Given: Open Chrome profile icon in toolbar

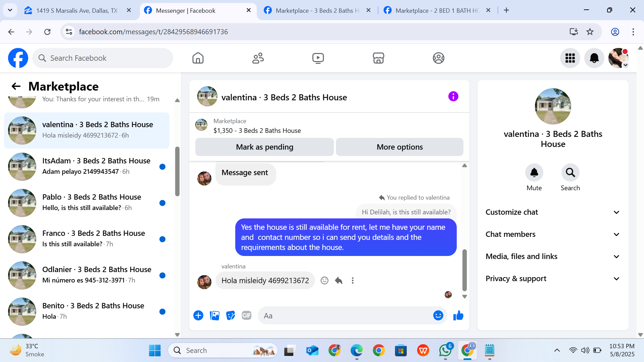Looking at the screenshot, I should 615,32.
